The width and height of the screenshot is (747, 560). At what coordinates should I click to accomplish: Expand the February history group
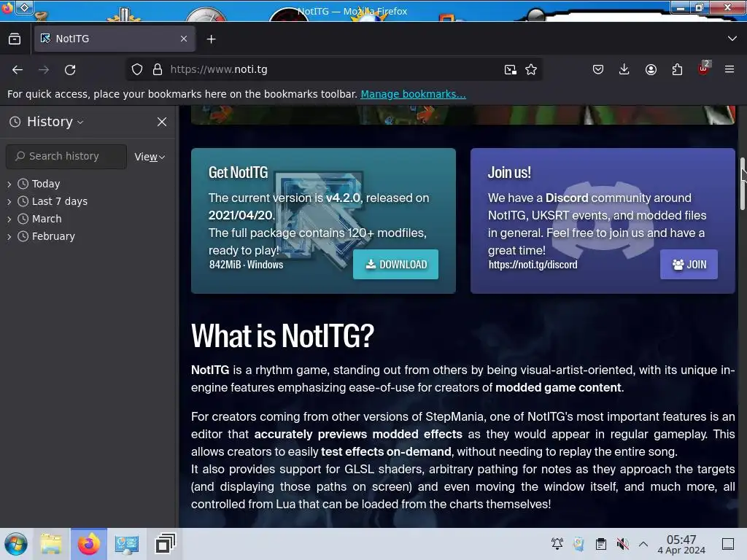pos(9,237)
